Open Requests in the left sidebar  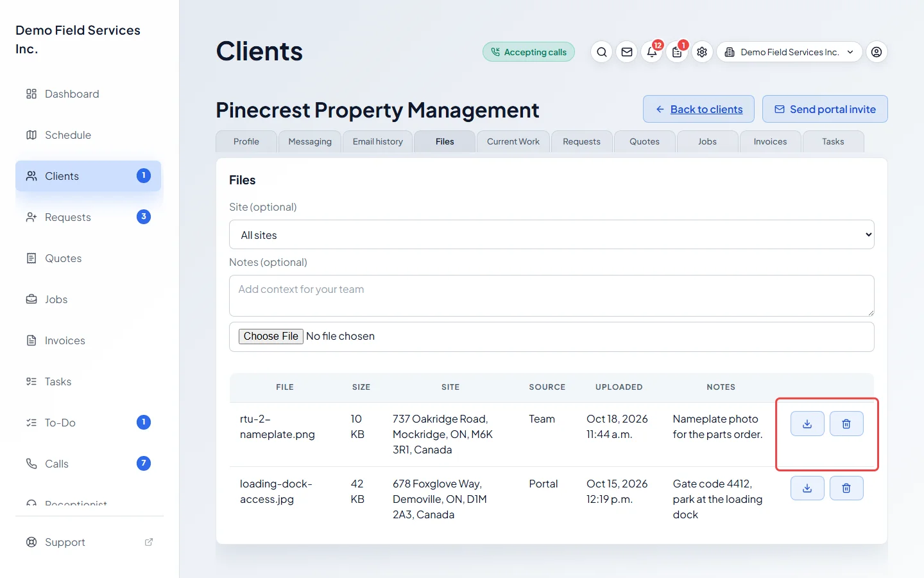point(89,217)
